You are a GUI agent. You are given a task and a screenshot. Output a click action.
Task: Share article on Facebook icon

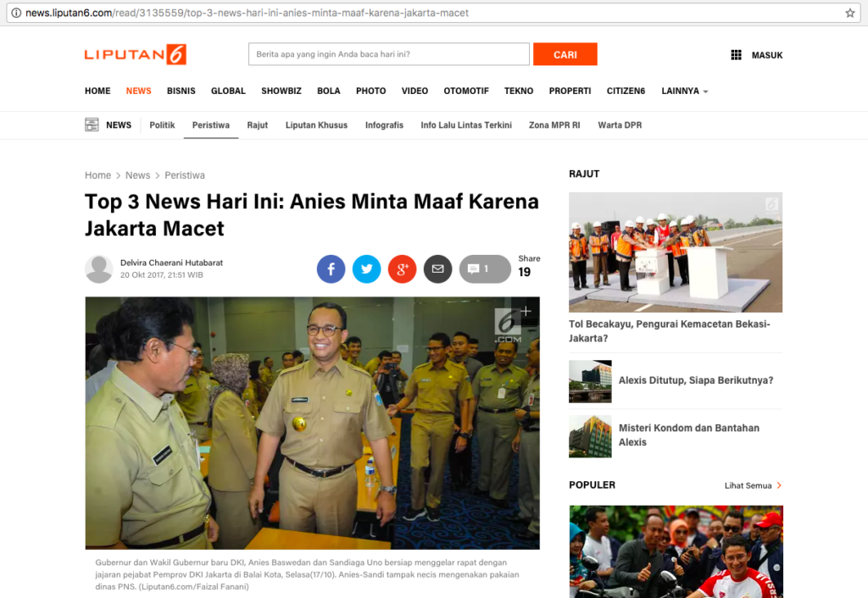coord(331,269)
